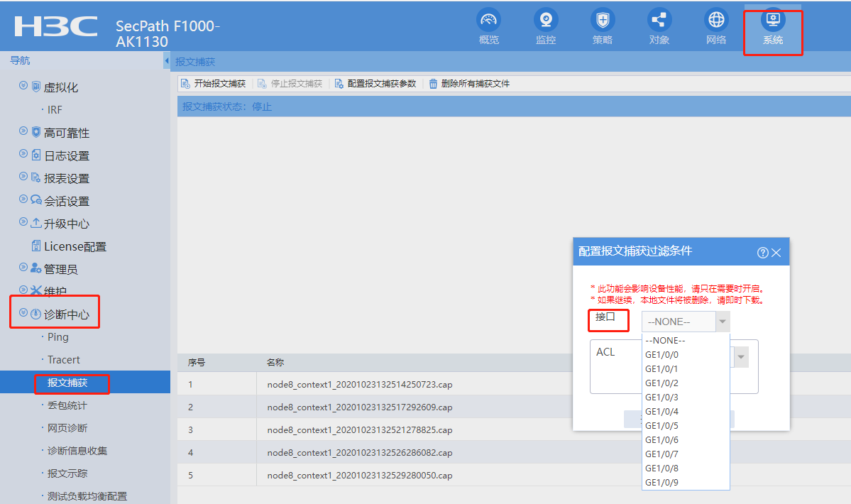Click the 日志设置 document icon

pos(35,155)
